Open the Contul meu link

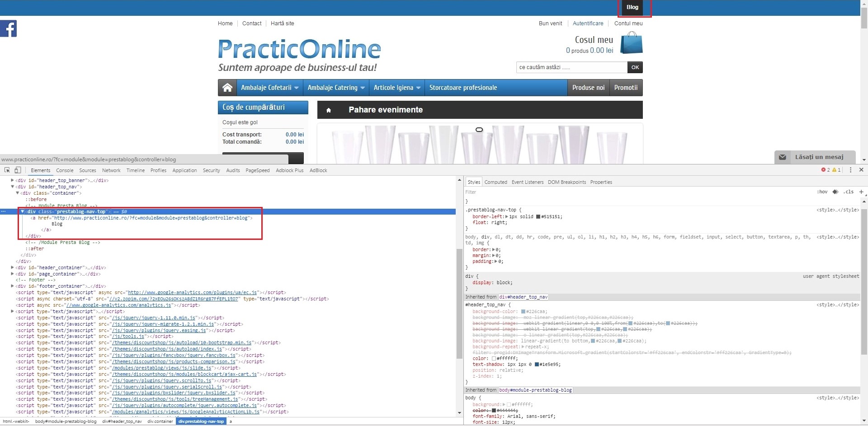click(628, 23)
